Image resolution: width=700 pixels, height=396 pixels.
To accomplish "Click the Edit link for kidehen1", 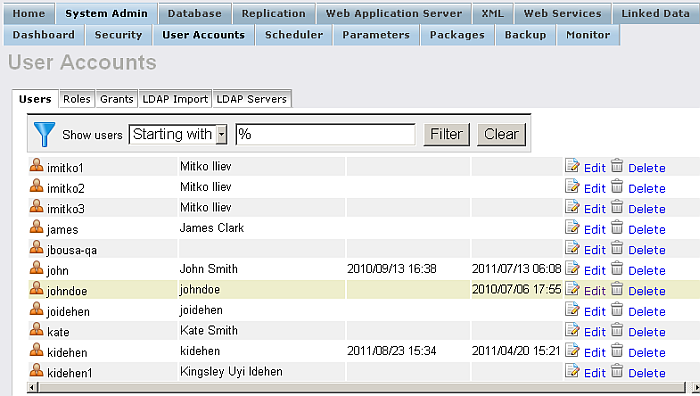I will [595, 373].
